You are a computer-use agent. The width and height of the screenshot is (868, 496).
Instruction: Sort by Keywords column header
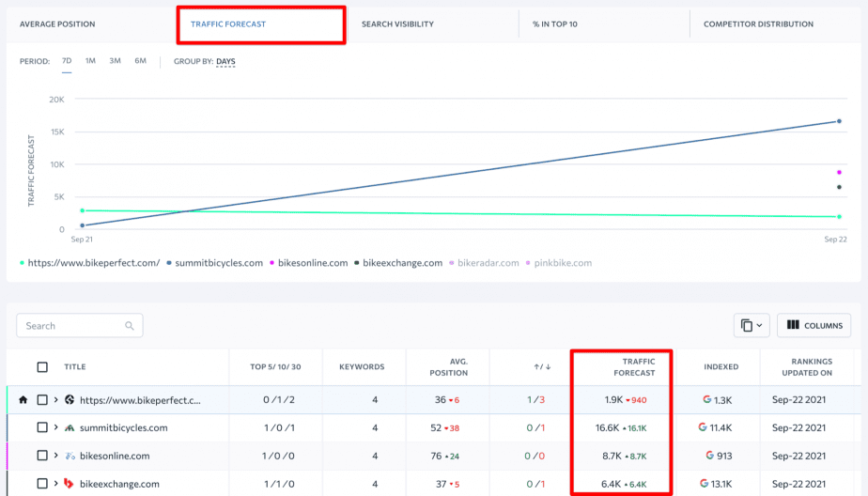362,367
